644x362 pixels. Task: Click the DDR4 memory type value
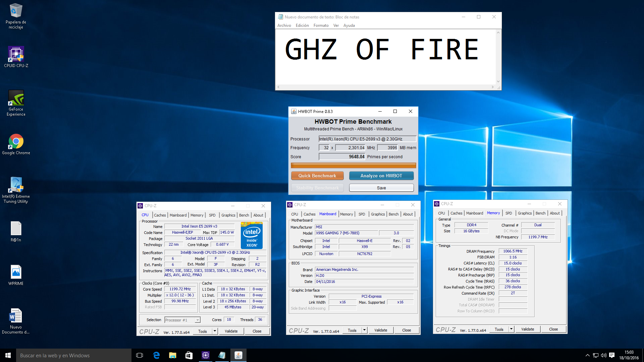click(x=471, y=225)
